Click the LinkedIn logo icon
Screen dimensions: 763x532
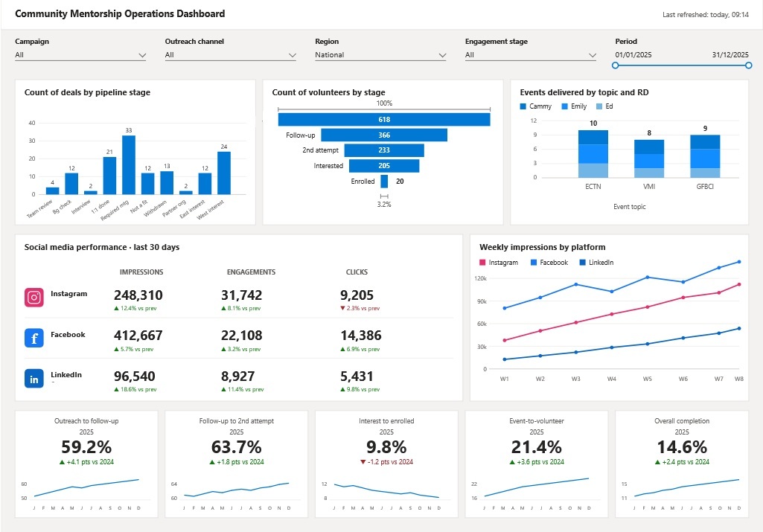coord(34,378)
